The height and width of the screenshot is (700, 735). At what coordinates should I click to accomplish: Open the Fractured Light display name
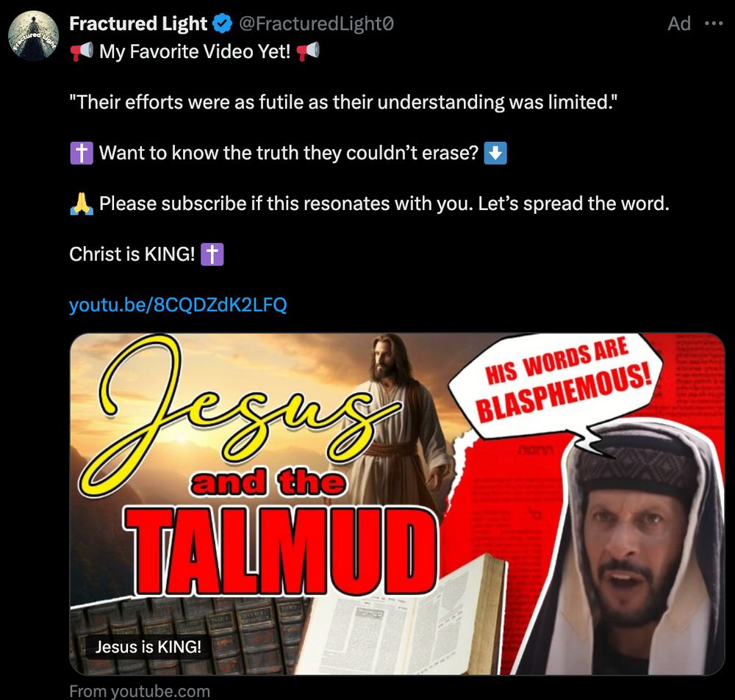click(x=138, y=24)
